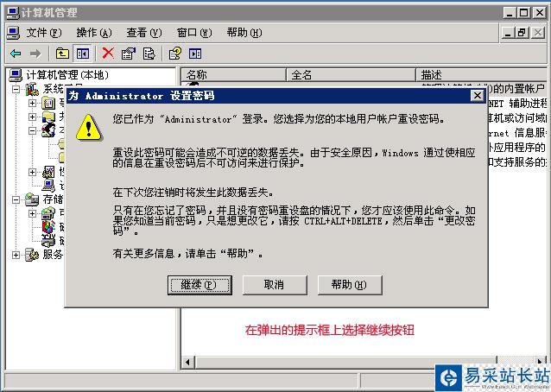Click the 帮助(H) button in dialog
Viewport: 551px width, 392px height.
coord(350,285)
